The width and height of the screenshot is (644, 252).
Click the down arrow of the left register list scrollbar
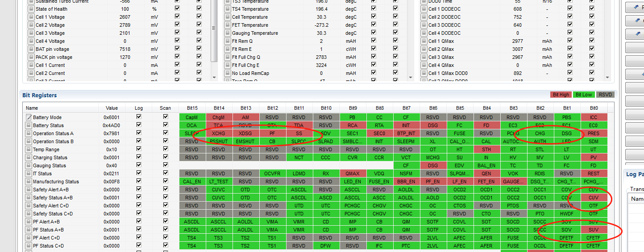[215, 77]
